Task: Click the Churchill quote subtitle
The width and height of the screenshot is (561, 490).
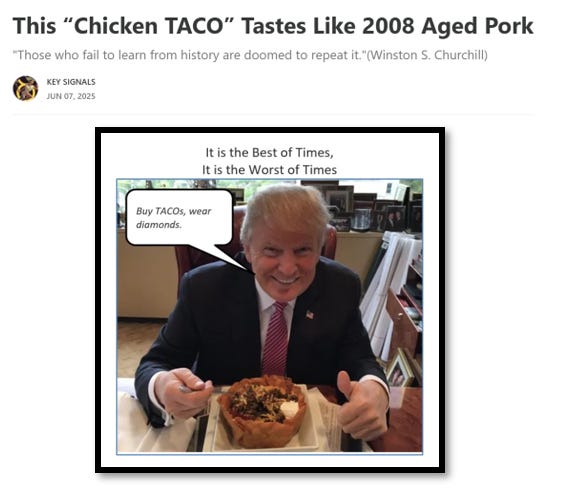Action: point(250,55)
